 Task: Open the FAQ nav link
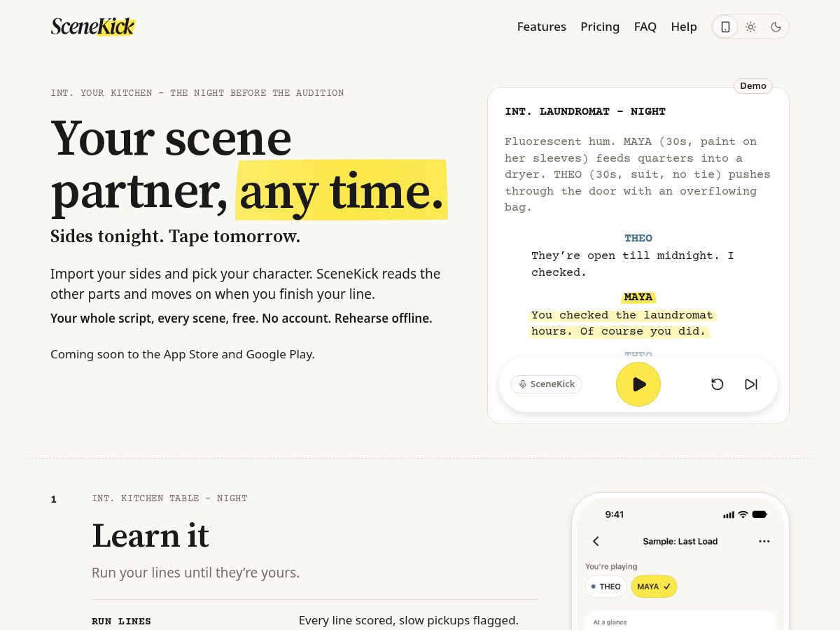pyautogui.click(x=645, y=27)
